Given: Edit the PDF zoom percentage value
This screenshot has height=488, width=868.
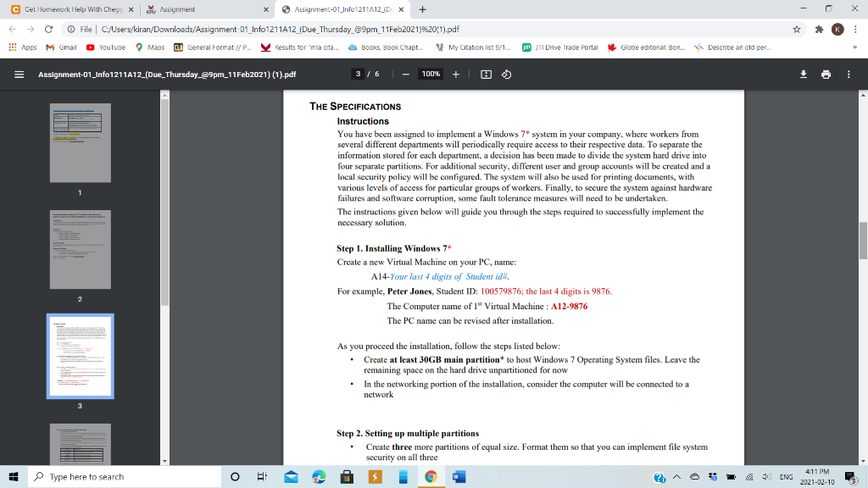Looking at the screenshot, I should 430,74.
